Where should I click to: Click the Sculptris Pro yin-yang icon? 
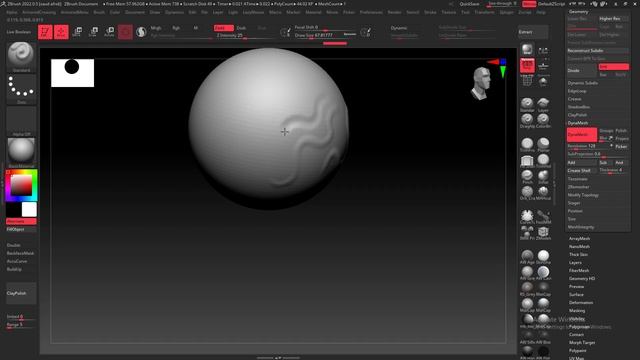pos(141,32)
